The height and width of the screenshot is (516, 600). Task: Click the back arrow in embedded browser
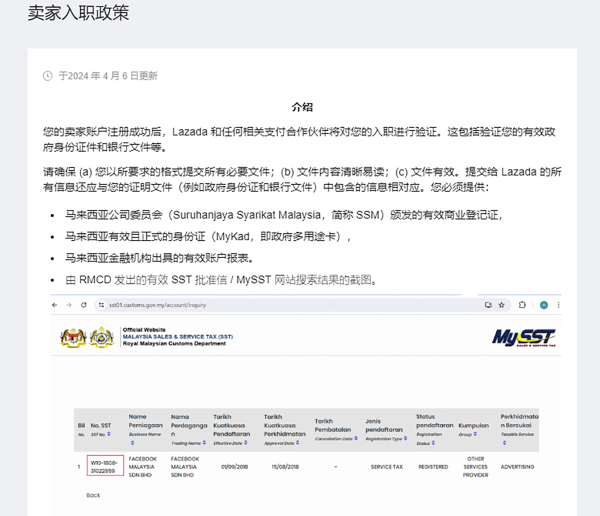coord(54,305)
